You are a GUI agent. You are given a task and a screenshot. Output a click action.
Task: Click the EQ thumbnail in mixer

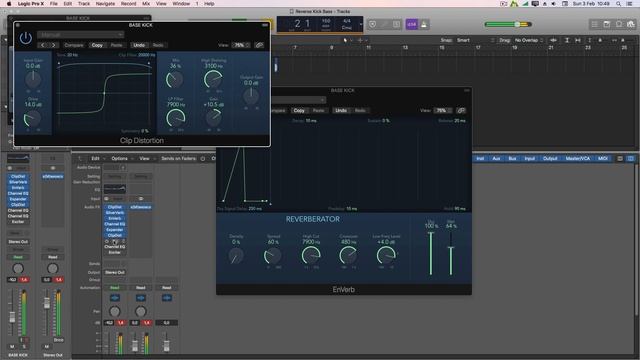click(x=115, y=189)
